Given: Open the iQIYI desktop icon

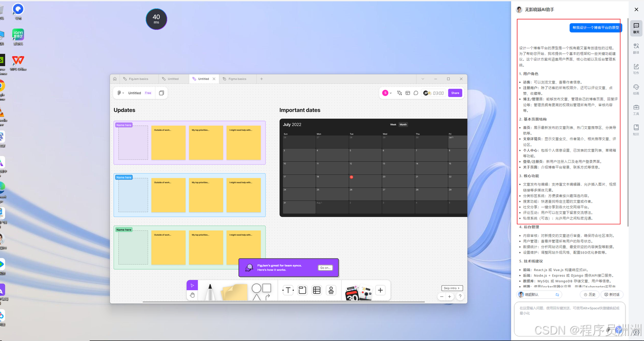Looking at the screenshot, I should [18, 37].
